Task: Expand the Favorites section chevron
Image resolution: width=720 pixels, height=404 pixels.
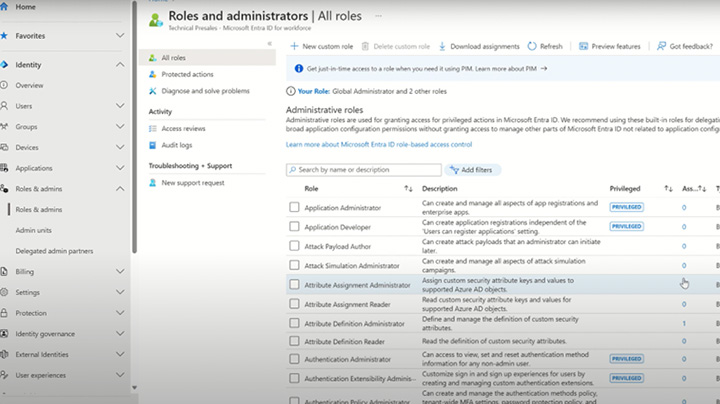Action: (120, 36)
